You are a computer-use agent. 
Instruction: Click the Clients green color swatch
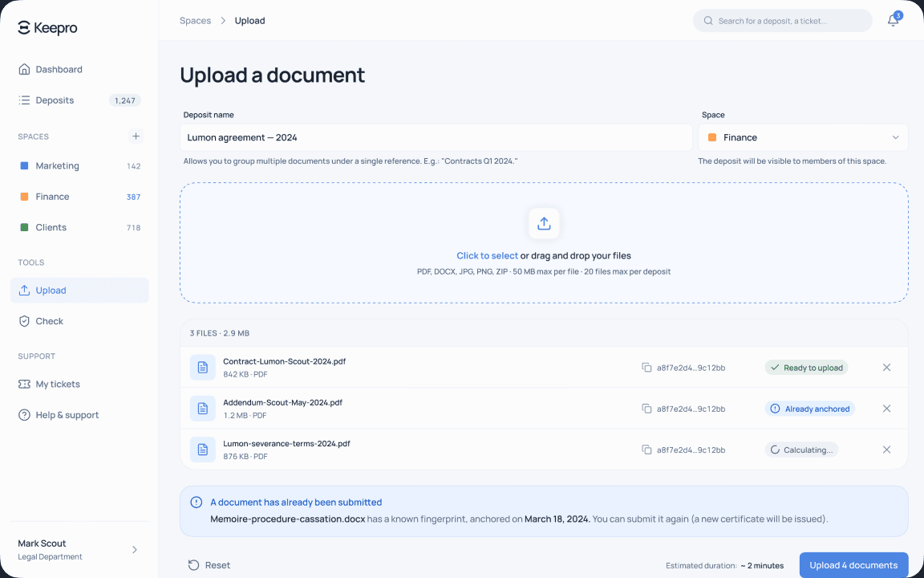point(24,227)
